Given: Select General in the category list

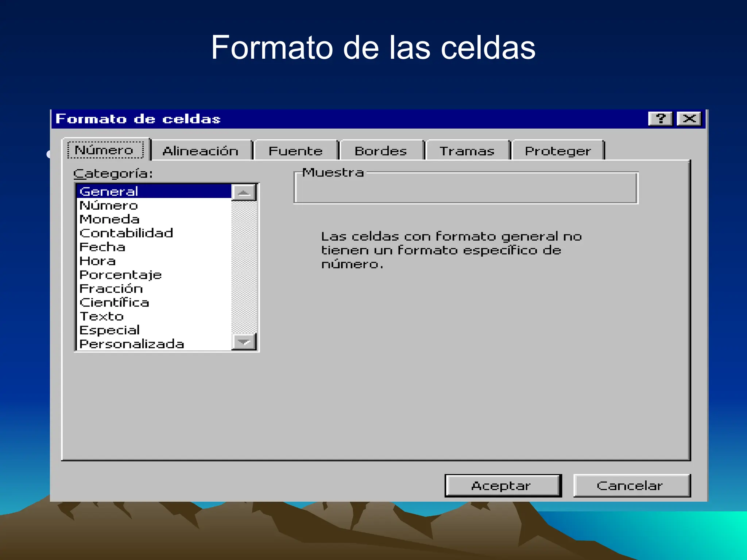Looking at the screenshot, I should click(x=154, y=191).
